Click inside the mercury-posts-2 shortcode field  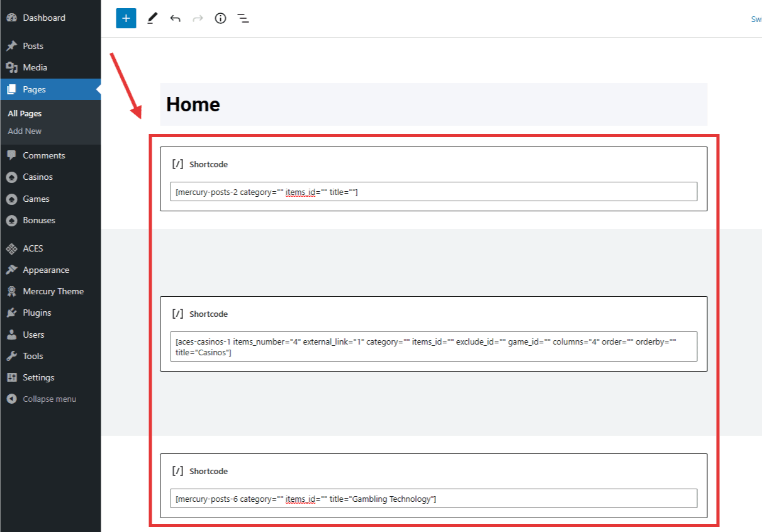tap(433, 191)
